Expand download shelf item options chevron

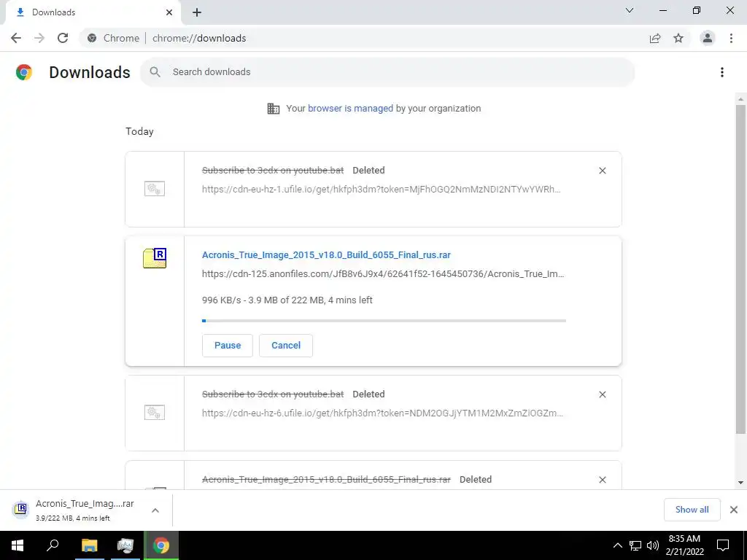coord(155,510)
